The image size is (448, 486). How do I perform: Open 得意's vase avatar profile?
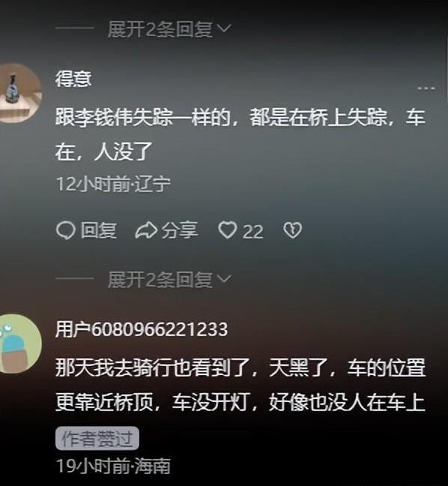click(x=19, y=93)
